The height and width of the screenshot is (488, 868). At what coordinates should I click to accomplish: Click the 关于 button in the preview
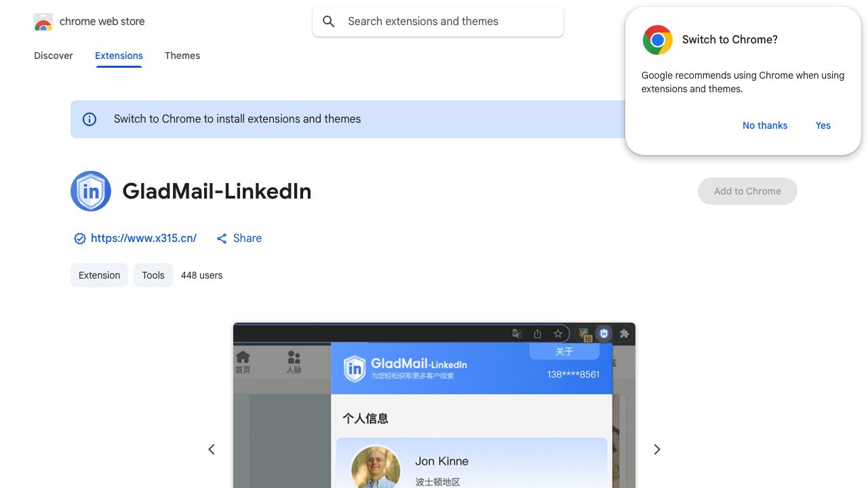coord(564,351)
